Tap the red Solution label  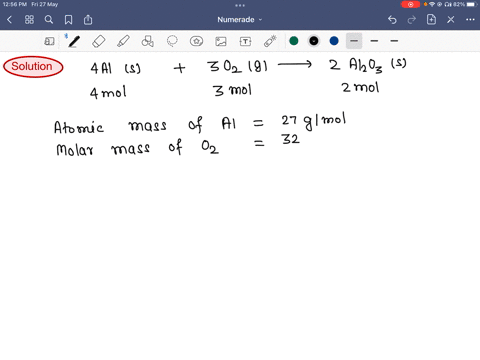point(33,67)
